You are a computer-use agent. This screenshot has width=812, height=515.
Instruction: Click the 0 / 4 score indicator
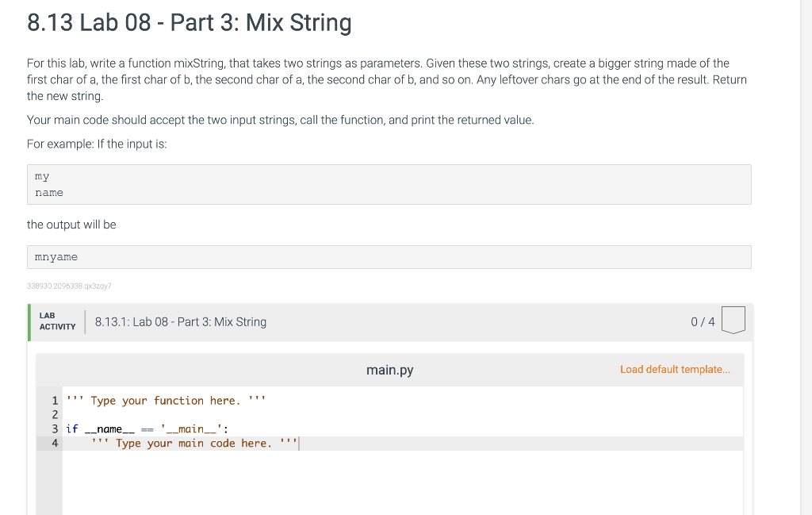click(x=703, y=322)
